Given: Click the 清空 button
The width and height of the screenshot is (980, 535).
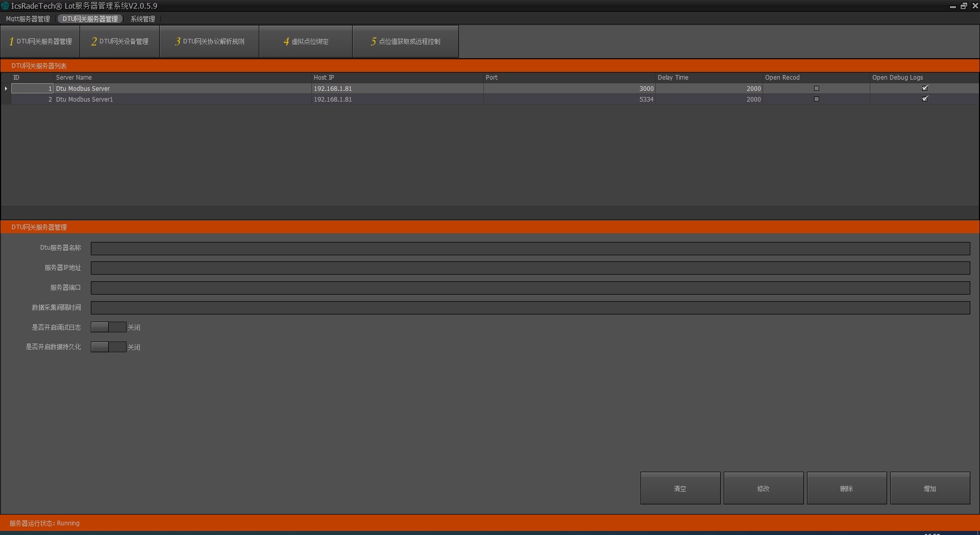Looking at the screenshot, I should (x=680, y=489).
